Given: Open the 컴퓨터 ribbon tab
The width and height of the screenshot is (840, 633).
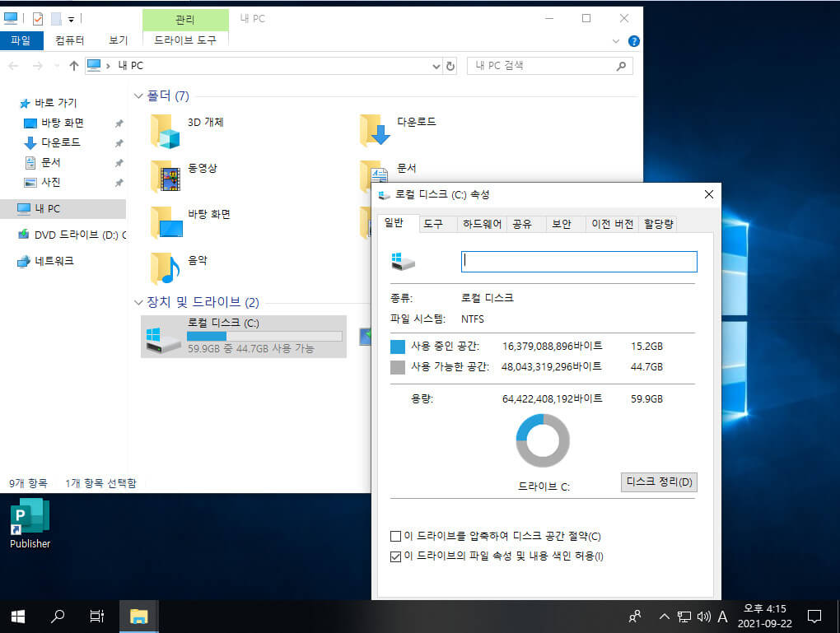Looking at the screenshot, I should [70, 40].
